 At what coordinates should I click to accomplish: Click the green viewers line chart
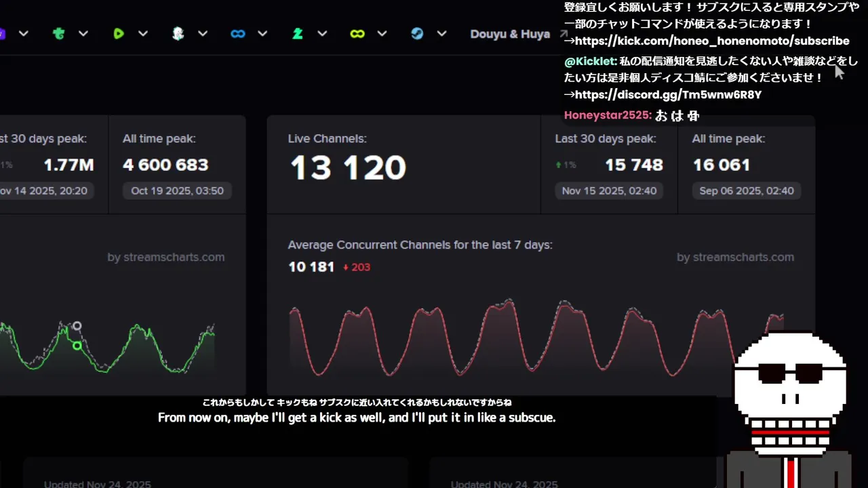coord(107,347)
